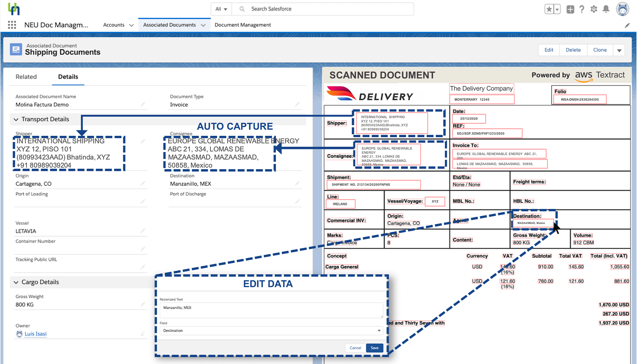
Task: Click the navigation bar edit pencil icon
Action: coord(627,26)
